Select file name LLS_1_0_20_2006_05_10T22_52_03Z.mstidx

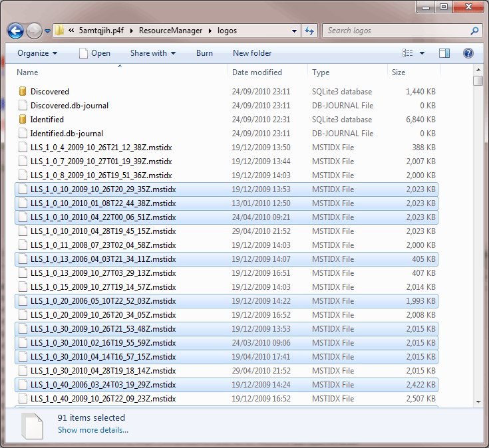tap(103, 301)
